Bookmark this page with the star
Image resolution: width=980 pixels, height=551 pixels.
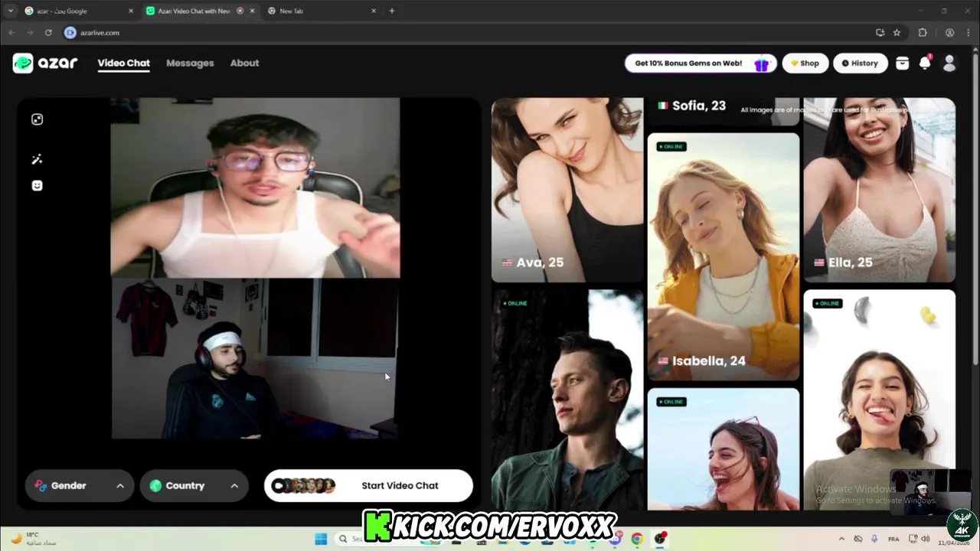[x=897, y=32]
